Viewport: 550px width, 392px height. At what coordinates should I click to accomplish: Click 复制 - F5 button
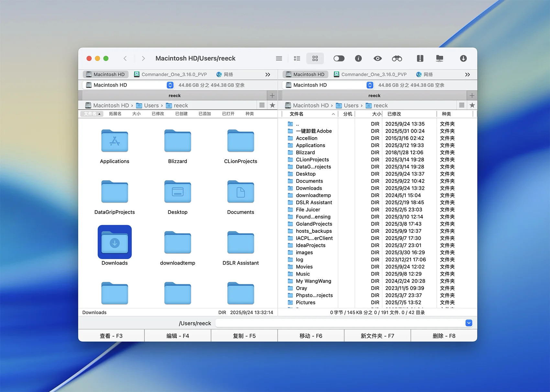(244, 336)
